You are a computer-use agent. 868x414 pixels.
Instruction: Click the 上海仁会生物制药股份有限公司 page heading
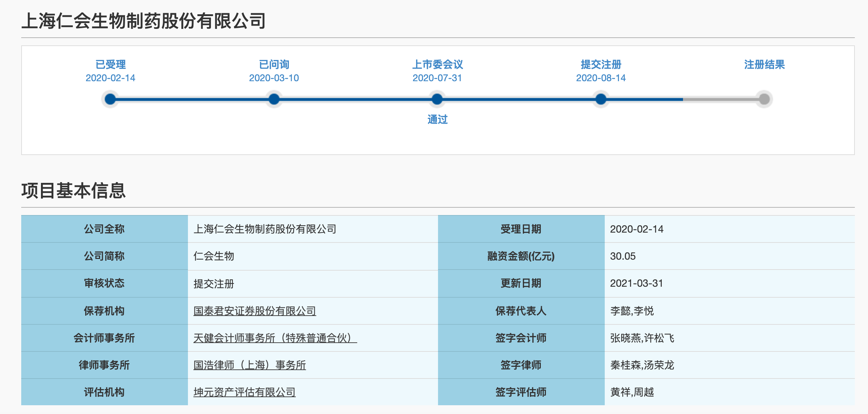[144, 21]
